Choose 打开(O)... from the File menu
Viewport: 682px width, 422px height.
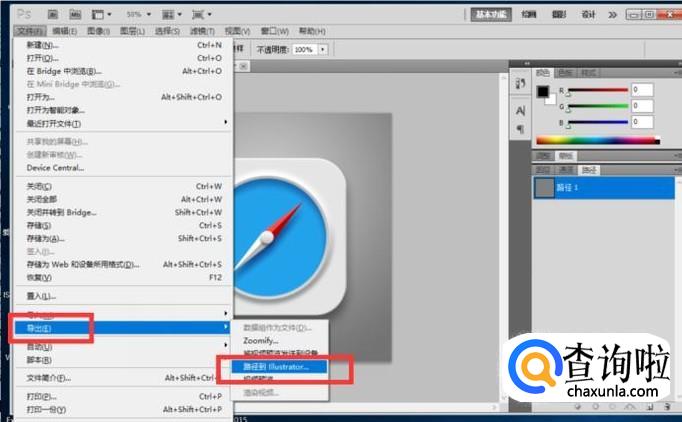pos(124,58)
